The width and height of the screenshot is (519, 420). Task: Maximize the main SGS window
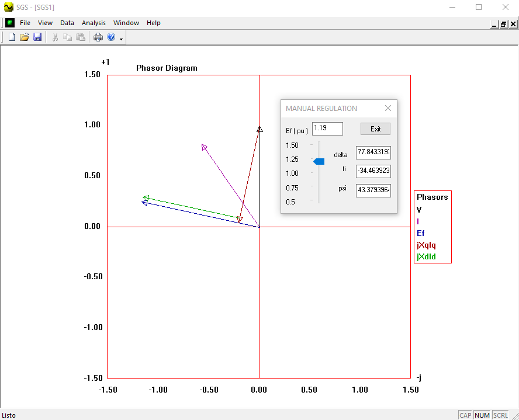point(479,7)
